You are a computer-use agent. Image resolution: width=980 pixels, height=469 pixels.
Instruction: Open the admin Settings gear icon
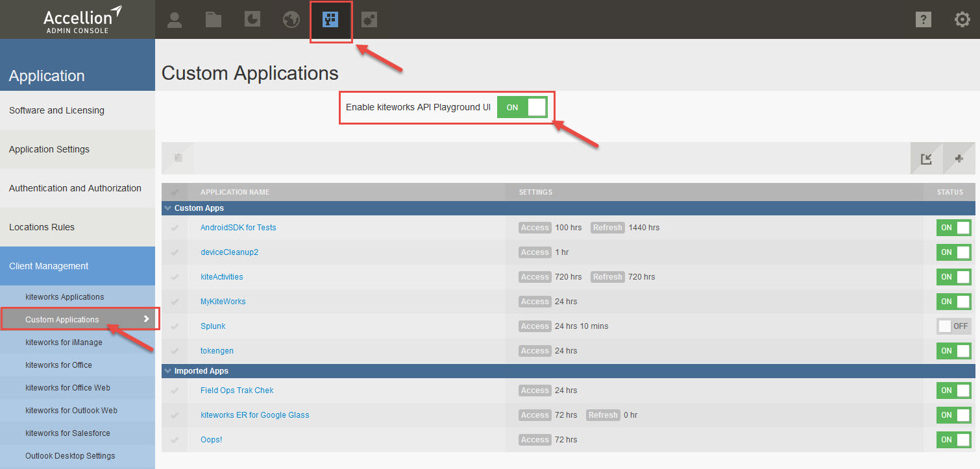(962, 19)
